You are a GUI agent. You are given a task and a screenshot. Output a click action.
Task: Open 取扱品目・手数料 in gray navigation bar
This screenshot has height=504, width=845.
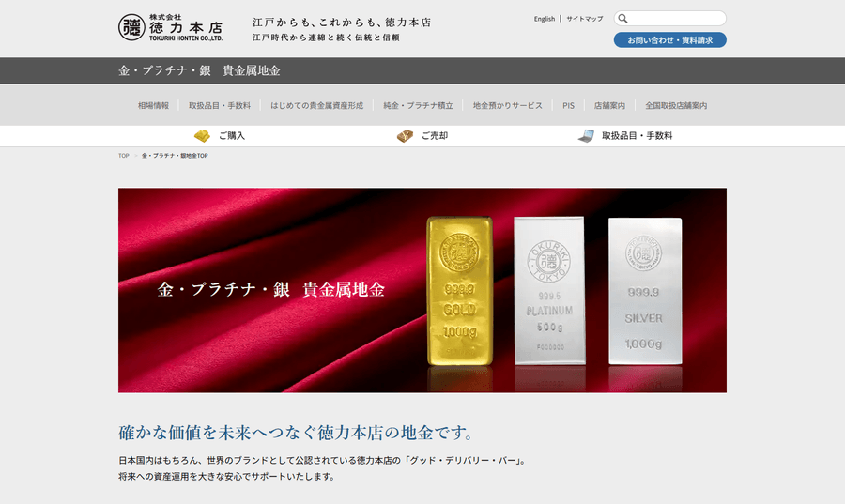tap(220, 105)
